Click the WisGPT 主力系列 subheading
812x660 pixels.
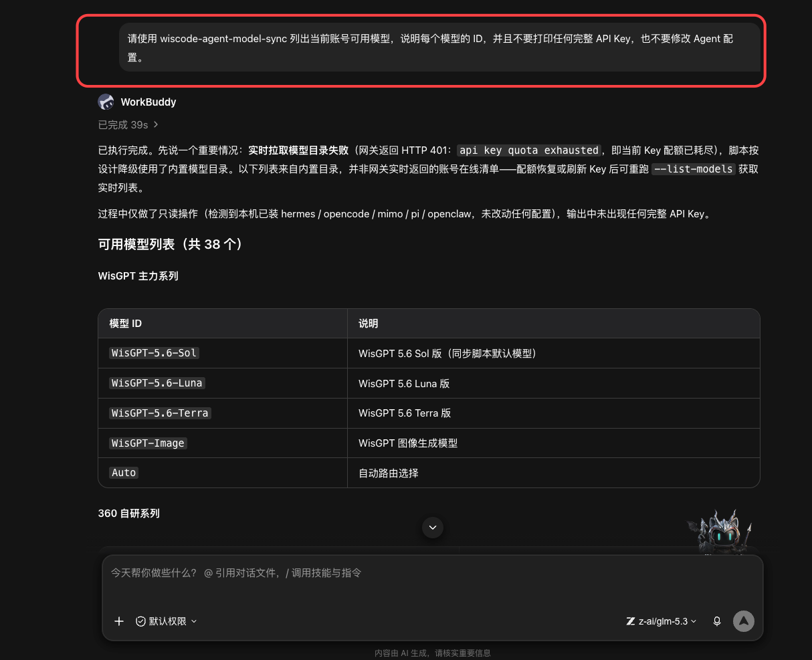[138, 276]
